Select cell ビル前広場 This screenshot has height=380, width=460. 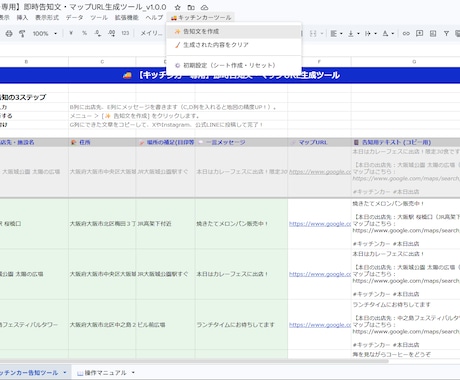165,325
